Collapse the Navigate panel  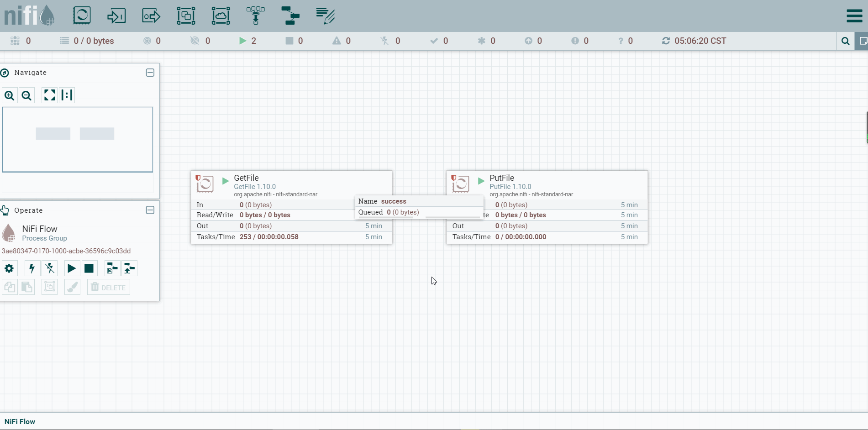pos(150,73)
